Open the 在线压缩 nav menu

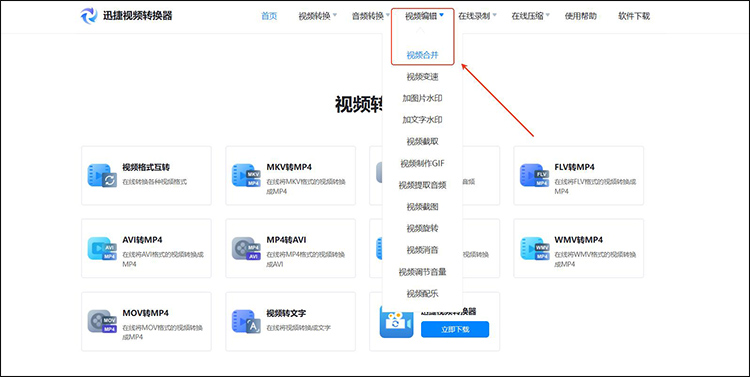coord(528,16)
